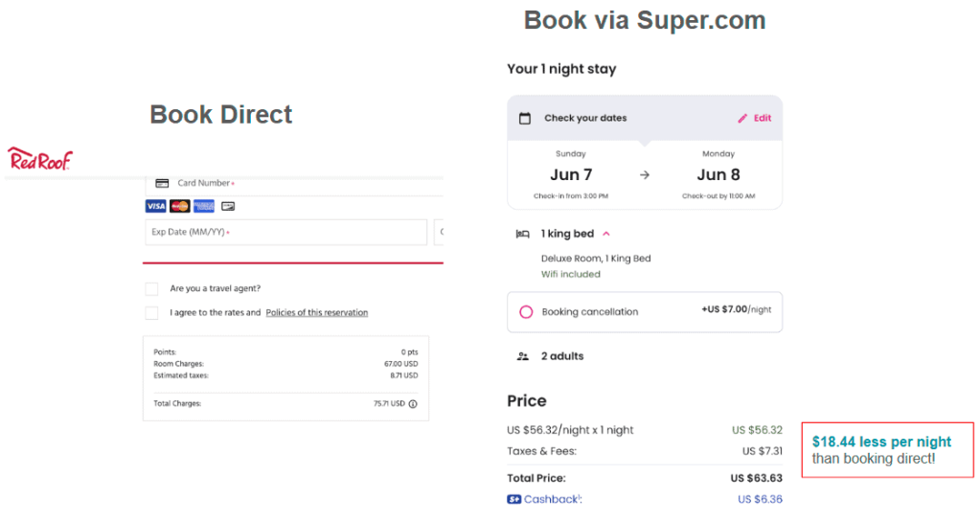
Task: Click the Cashback label link
Action: [553, 499]
